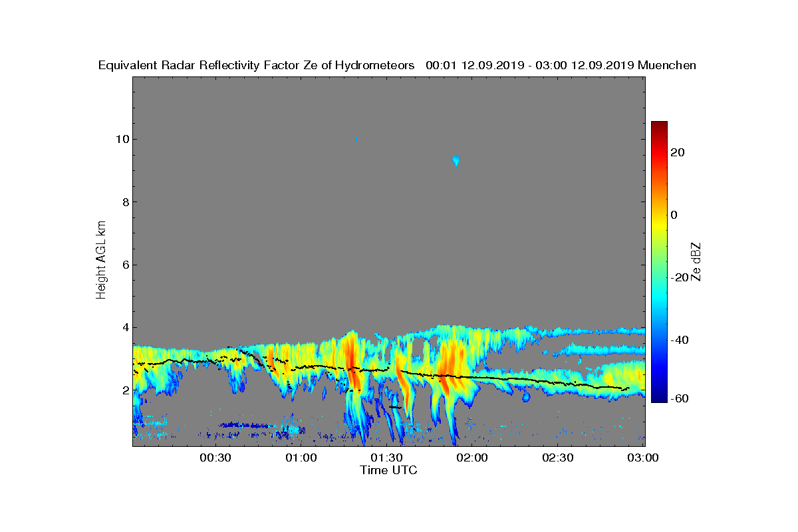Click the height tick label 4
The height and width of the screenshot is (532, 798).
pos(124,327)
